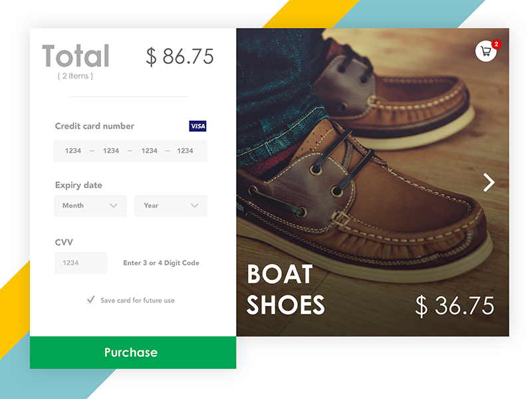Select the credit card number field

[x=130, y=151]
